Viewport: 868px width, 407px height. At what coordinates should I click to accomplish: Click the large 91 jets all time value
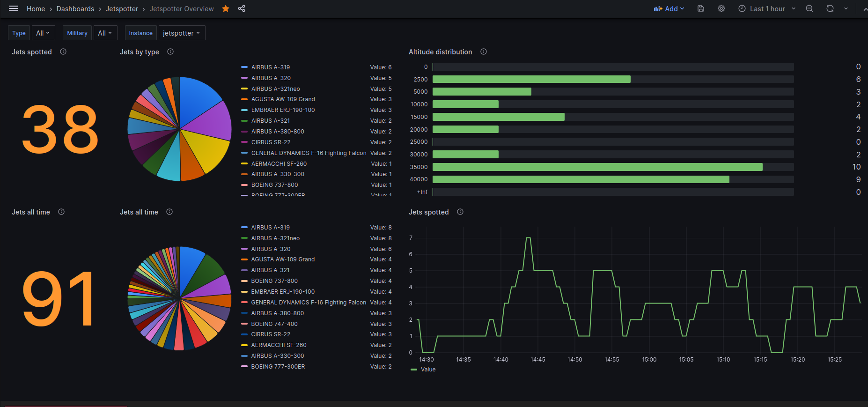coord(59,299)
